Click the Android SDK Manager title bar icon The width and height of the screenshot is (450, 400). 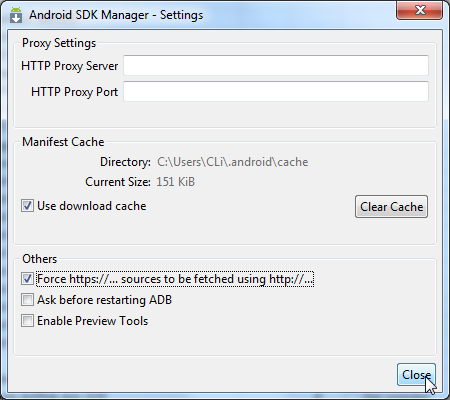coord(16,15)
